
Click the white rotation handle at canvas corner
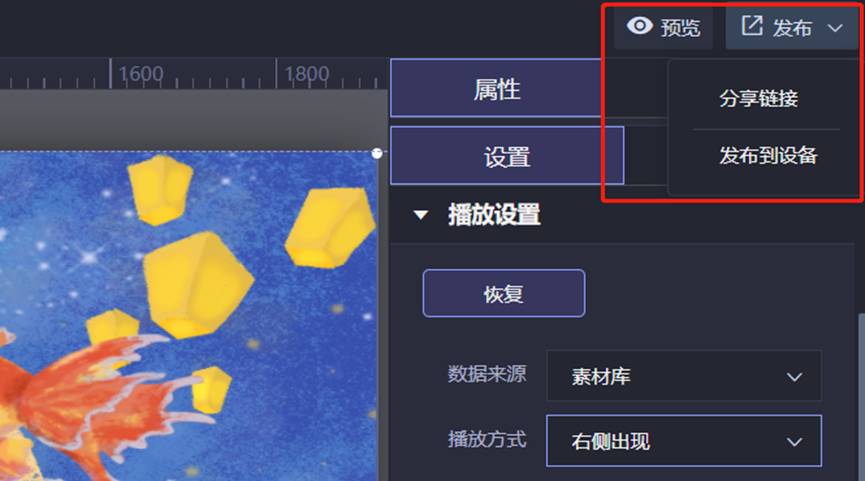[x=377, y=153]
